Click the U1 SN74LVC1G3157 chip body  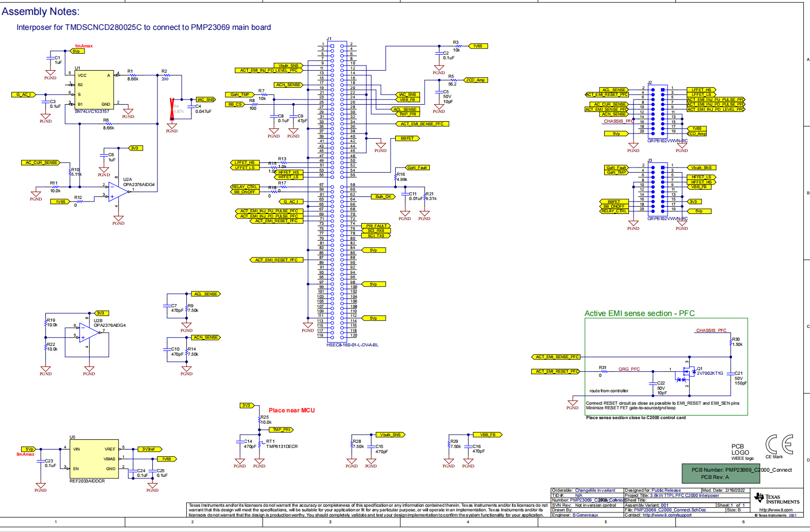pyautogui.click(x=94, y=90)
